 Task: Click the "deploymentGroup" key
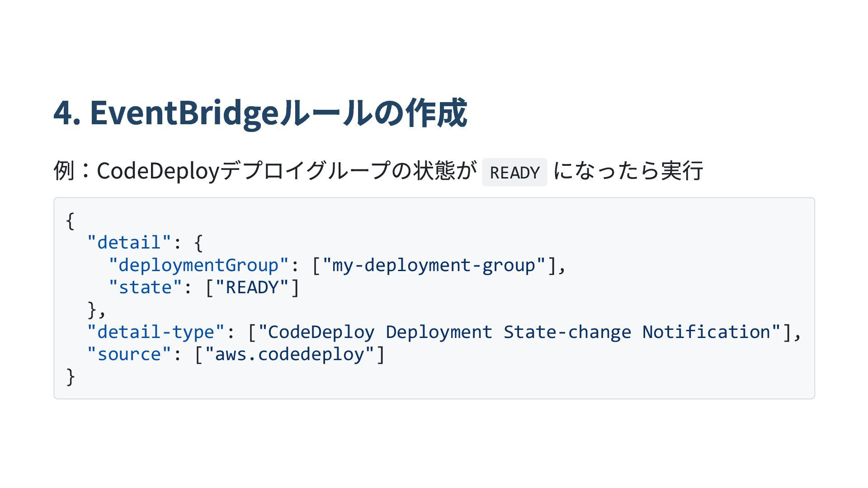pos(198,265)
